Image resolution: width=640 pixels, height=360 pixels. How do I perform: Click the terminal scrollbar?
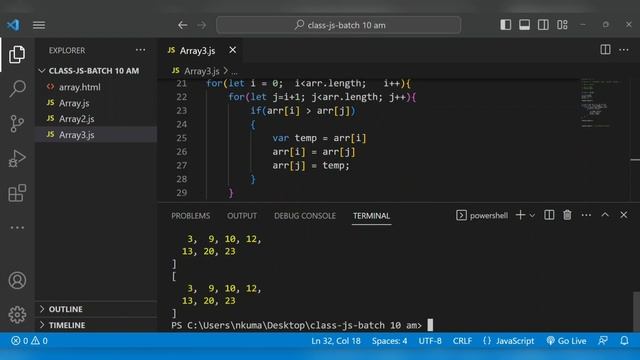[636, 311]
